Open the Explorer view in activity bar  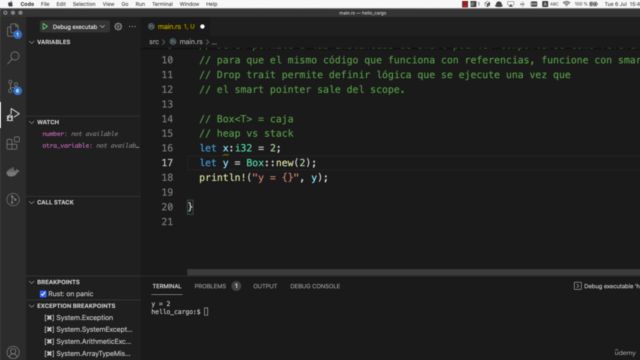[13, 31]
